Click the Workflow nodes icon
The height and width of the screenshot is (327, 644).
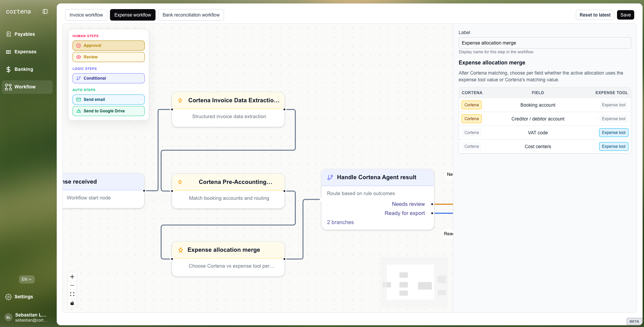click(8, 87)
